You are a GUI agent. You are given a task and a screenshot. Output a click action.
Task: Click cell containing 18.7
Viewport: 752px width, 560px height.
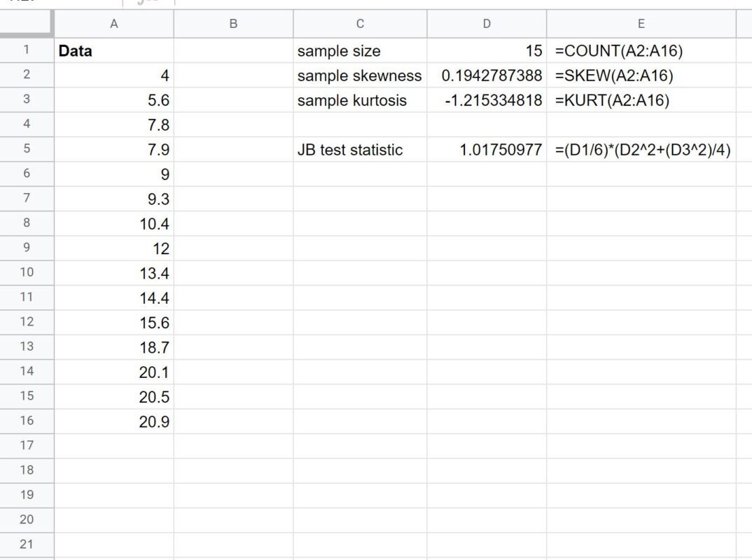[x=114, y=347]
